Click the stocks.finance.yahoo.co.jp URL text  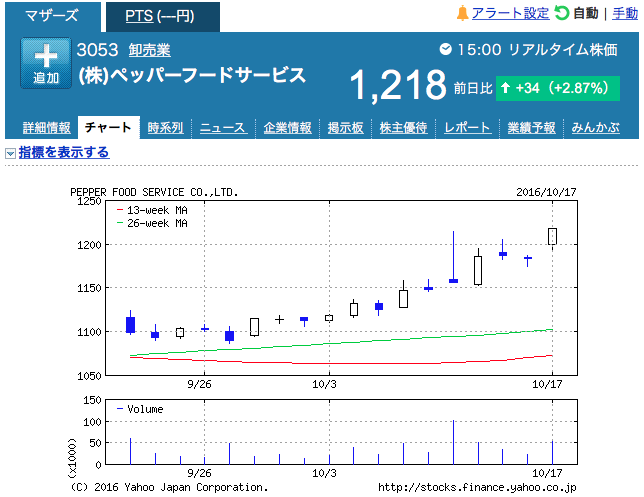[477, 487]
